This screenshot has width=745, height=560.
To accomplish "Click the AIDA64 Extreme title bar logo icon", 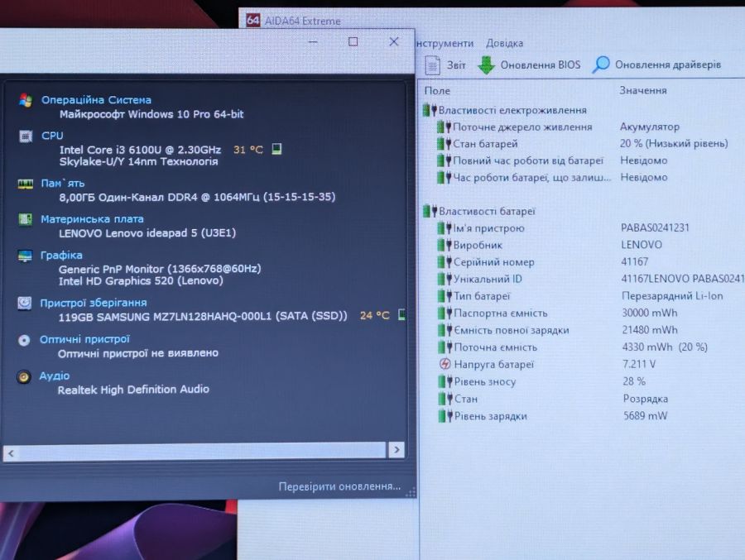I will point(252,20).
